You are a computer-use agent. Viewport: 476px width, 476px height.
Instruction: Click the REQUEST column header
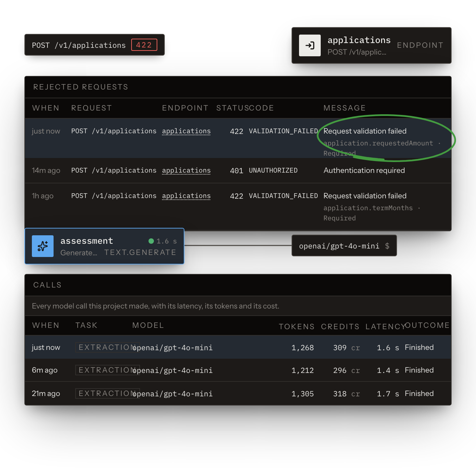click(92, 108)
